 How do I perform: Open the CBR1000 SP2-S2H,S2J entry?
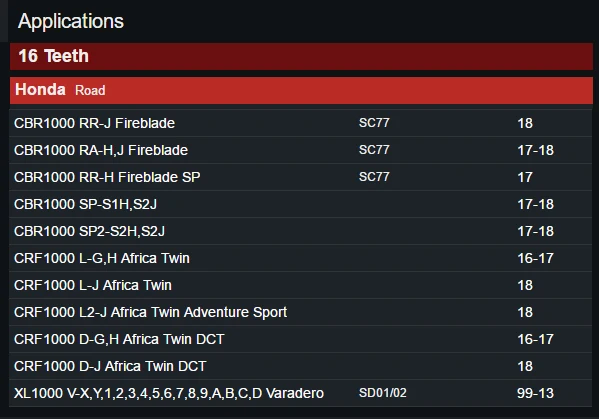(301, 231)
